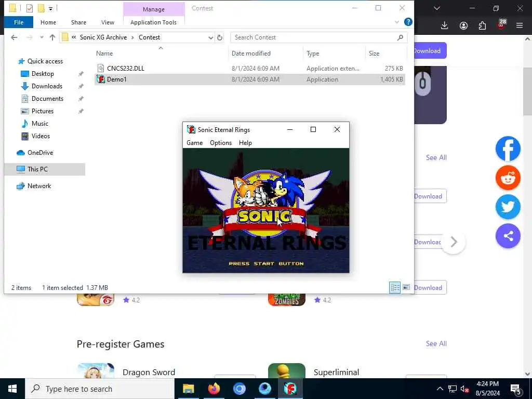532x399 pixels.
Task: Open the browser hamburger menu
Action: pyautogui.click(x=520, y=25)
